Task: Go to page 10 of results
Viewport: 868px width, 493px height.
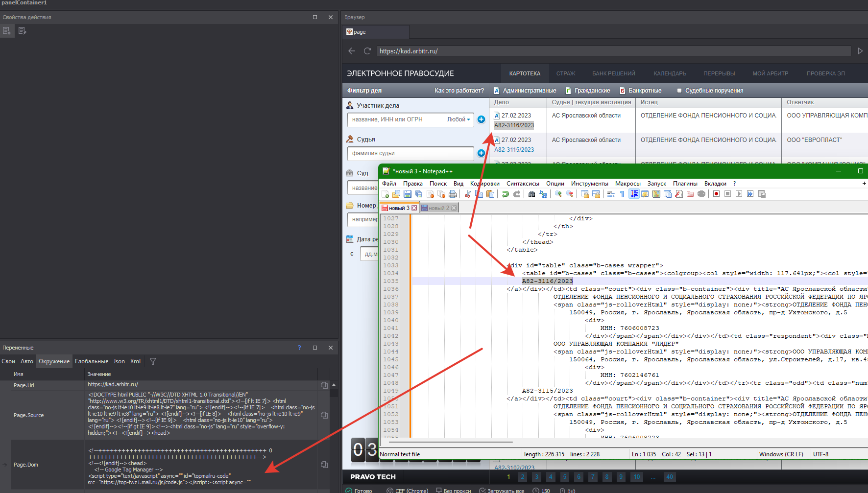Action: (636, 477)
